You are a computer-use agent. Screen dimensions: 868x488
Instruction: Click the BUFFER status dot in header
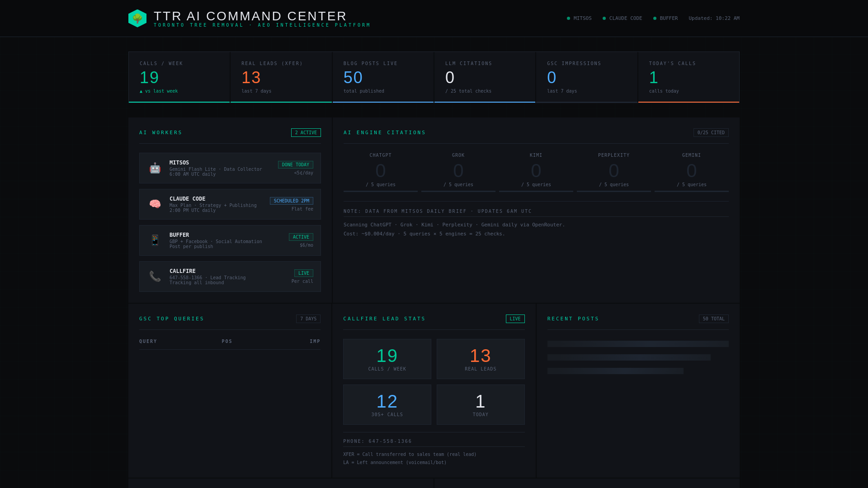pos(655,19)
